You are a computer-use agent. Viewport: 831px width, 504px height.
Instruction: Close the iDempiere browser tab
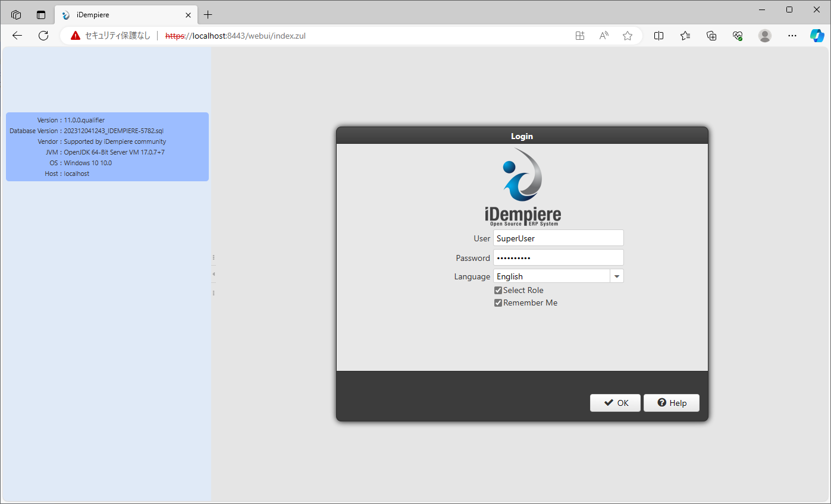(188, 15)
